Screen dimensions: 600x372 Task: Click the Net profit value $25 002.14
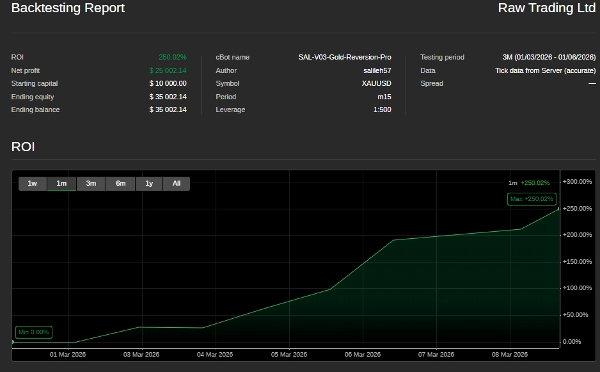point(168,70)
